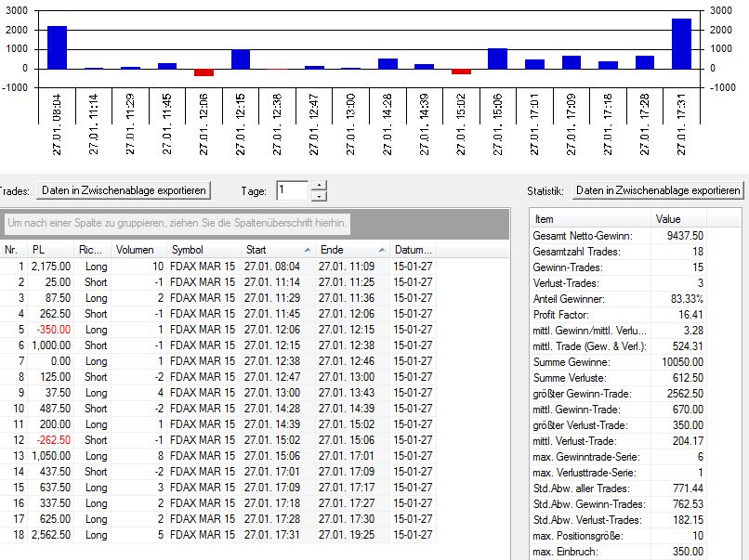Screen dimensions: 749x560
Task: Click the sort arrow in Ende header
Action: tap(382, 250)
